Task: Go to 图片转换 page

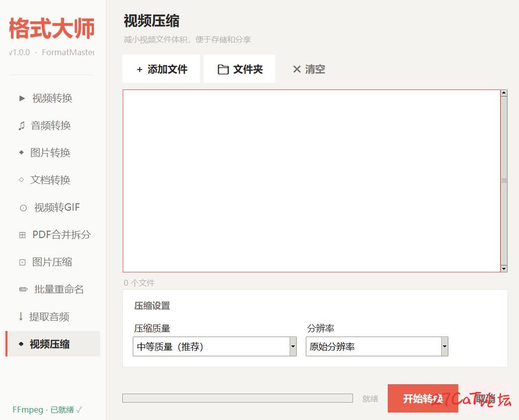Action: click(52, 153)
